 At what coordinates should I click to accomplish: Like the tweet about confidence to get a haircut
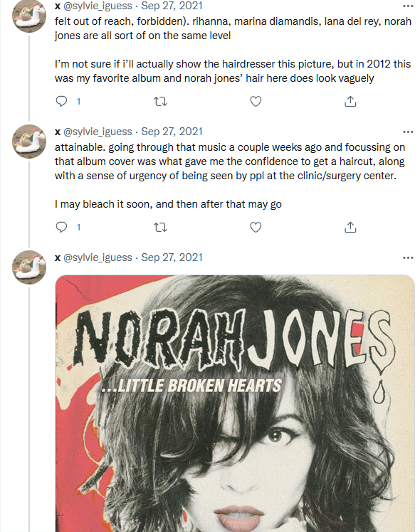pyautogui.click(x=256, y=227)
